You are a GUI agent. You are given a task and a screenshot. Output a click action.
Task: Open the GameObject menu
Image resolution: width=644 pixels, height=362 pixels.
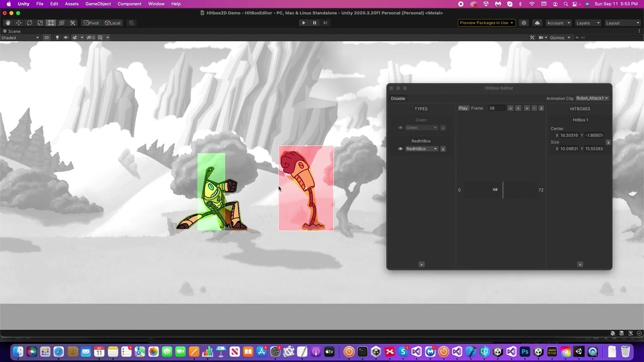click(98, 4)
